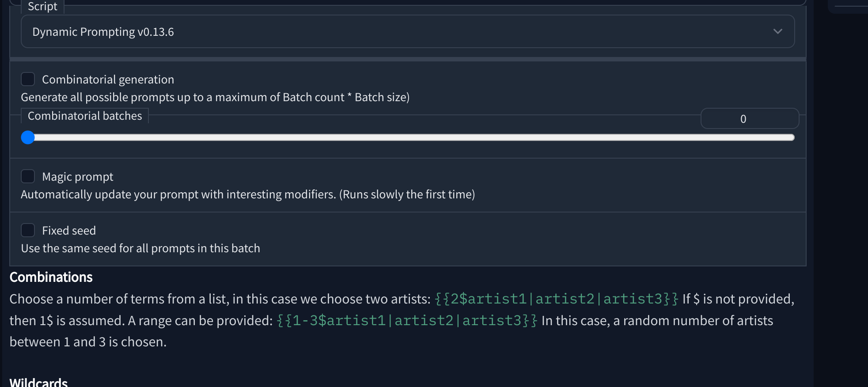Image resolution: width=868 pixels, height=387 pixels.
Task: Click the Combinations heading
Action: point(51,277)
